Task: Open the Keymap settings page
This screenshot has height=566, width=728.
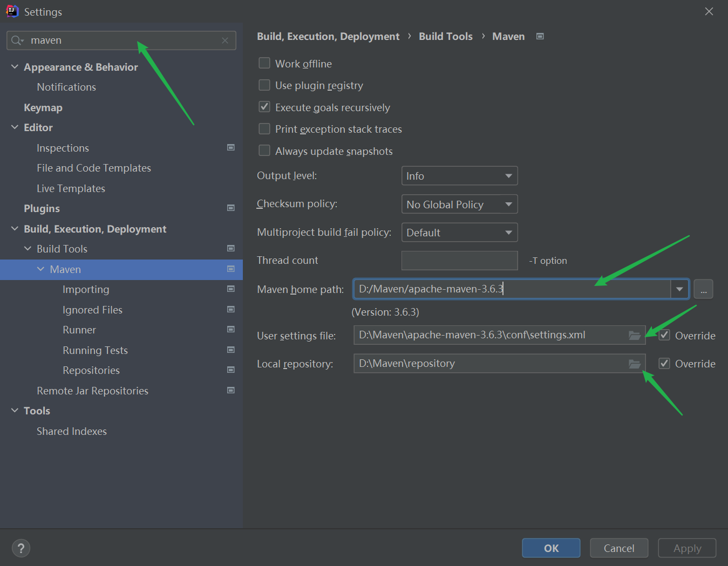Action: point(43,107)
